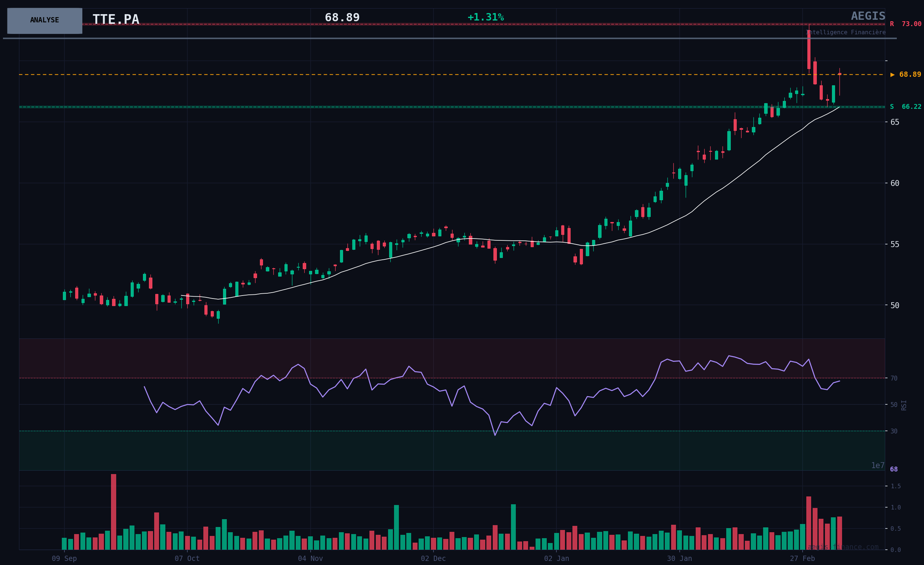Click the S 66.22 support label
This screenshot has height=565, width=924.
click(x=905, y=107)
